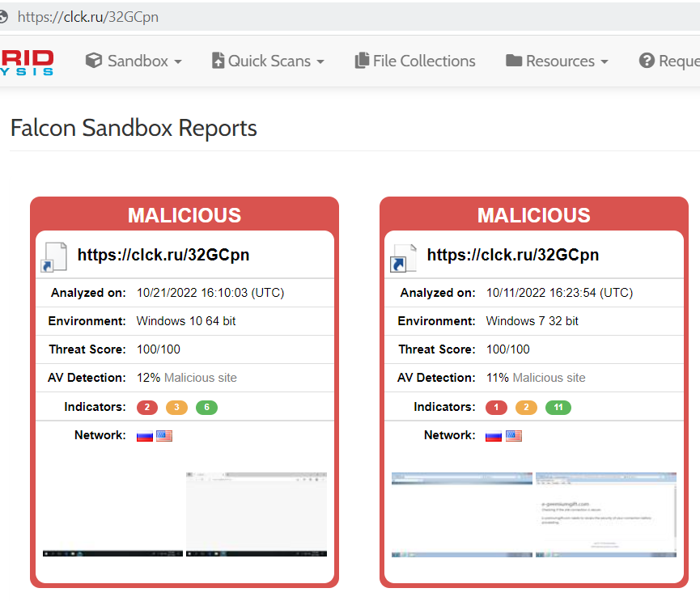Click MALICIOUS header of Windows 7 report

click(x=534, y=215)
